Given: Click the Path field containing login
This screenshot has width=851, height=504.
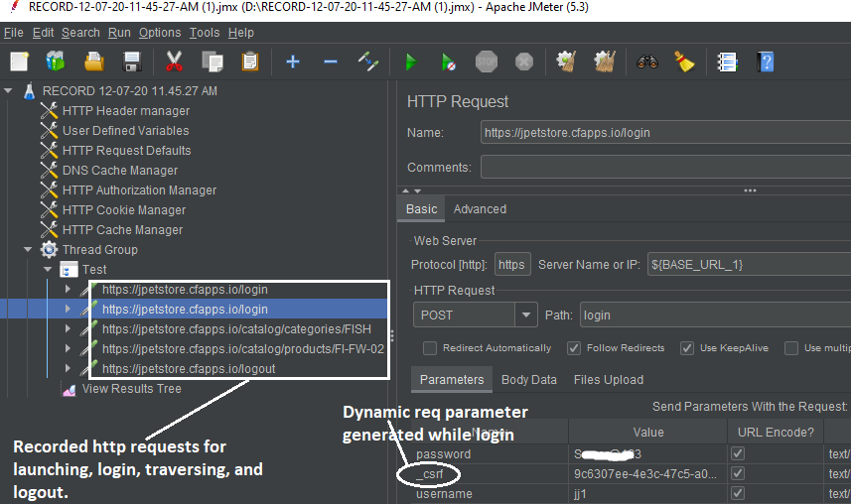Looking at the screenshot, I should 715,315.
